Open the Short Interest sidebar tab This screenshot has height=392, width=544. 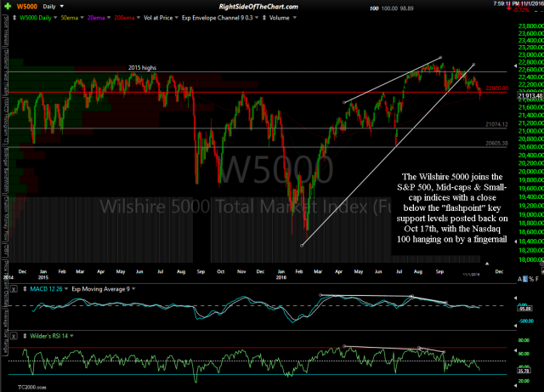click(x=5, y=31)
